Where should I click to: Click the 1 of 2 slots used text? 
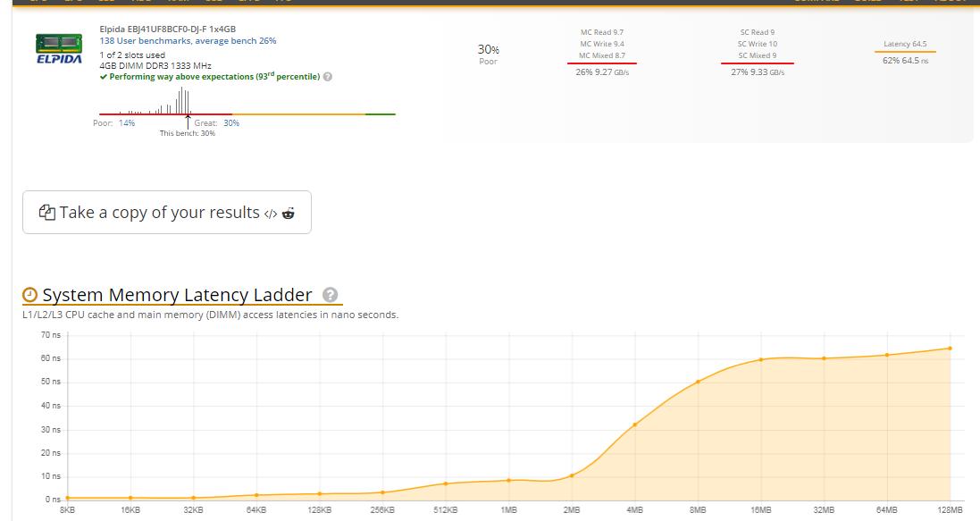132,55
